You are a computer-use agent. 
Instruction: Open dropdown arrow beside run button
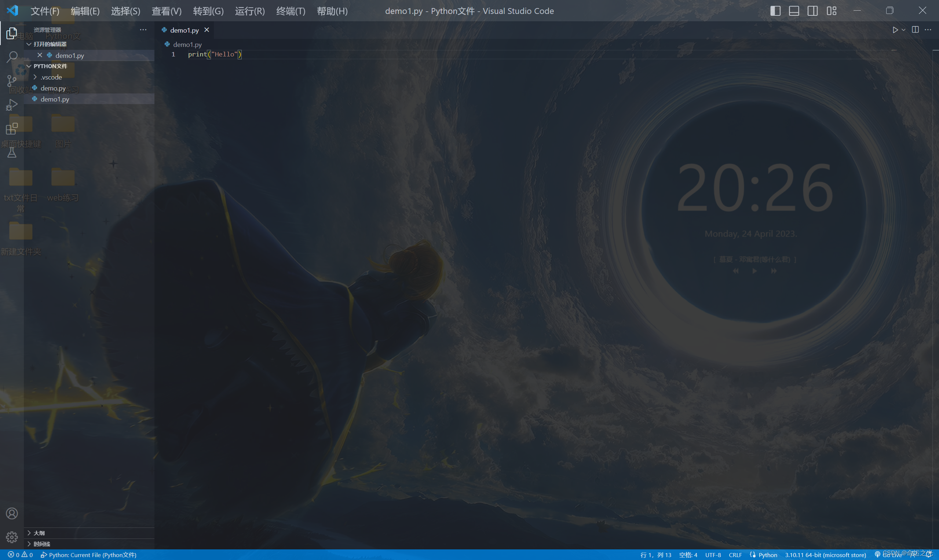903,30
